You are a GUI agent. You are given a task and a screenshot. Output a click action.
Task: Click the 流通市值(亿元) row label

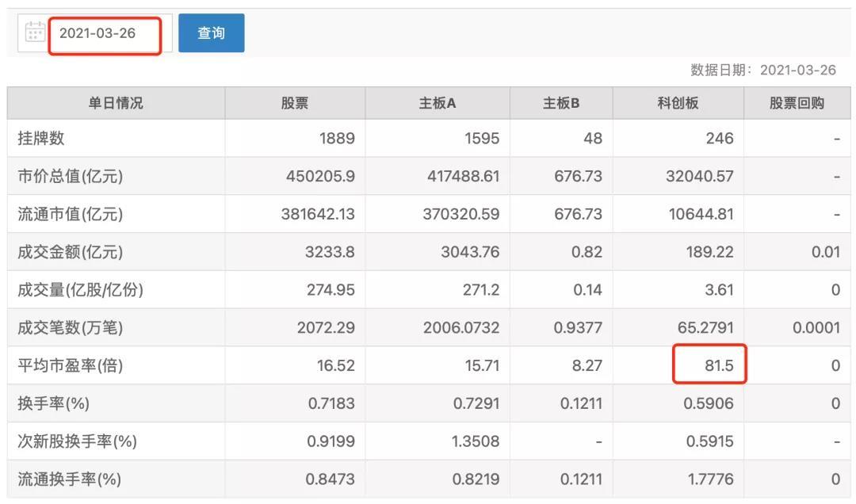[x=71, y=214]
